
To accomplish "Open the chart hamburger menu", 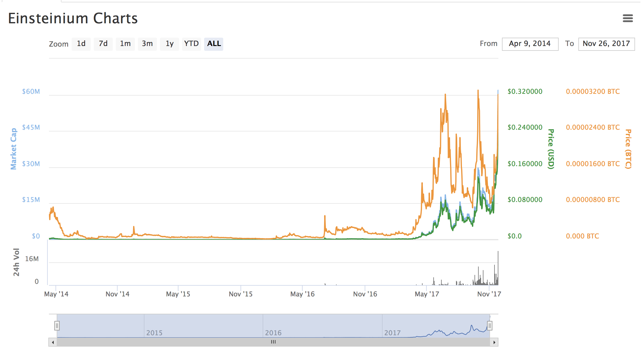I will [x=628, y=19].
